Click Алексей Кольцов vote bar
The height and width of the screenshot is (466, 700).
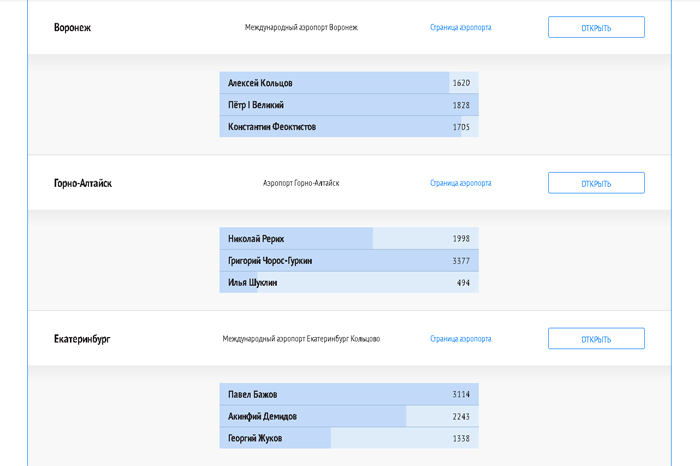click(x=348, y=83)
